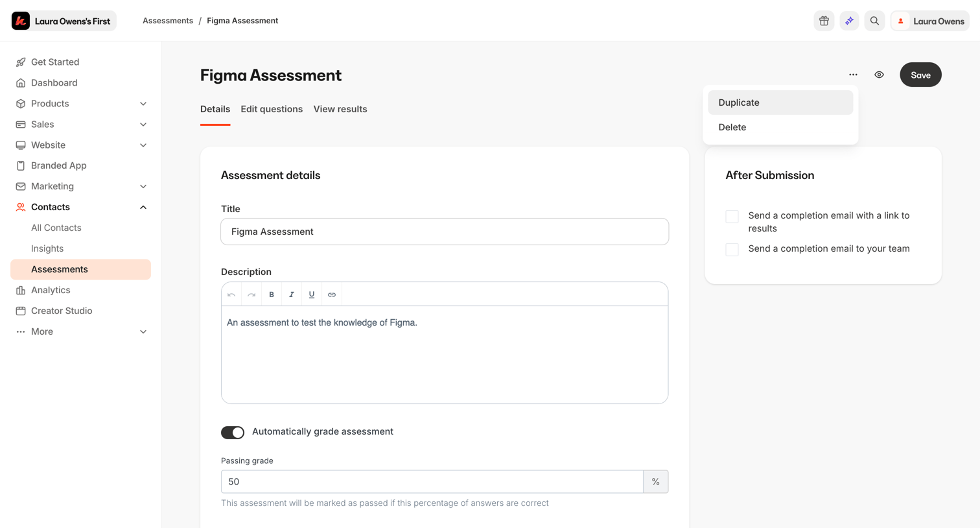Expand the Sales submenu chevron

(143, 125)
